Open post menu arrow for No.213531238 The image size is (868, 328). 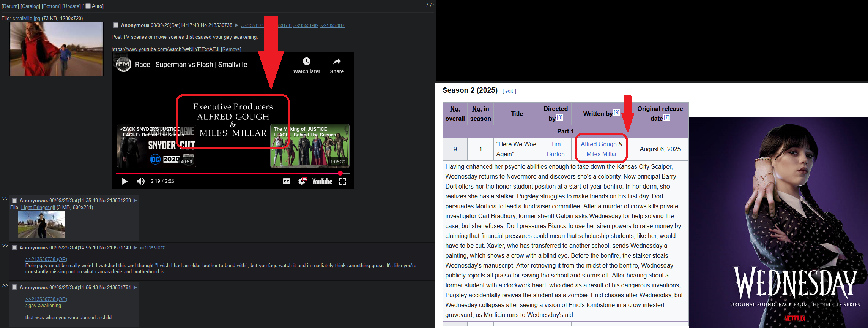pyautogui.click(x=135, y=201)
